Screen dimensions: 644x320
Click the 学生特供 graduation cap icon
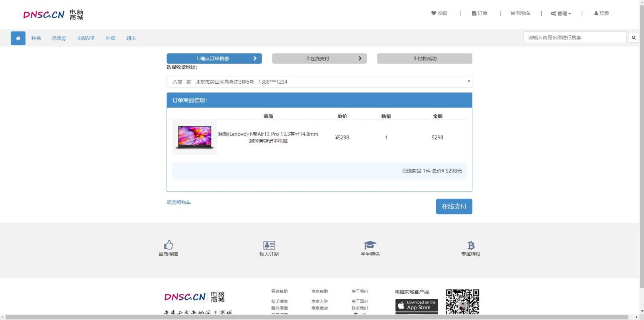[370, 245]
